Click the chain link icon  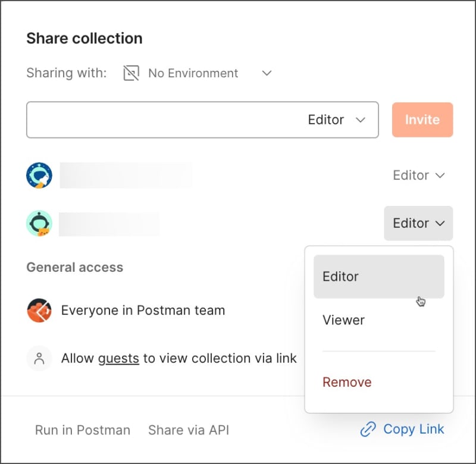368,429
